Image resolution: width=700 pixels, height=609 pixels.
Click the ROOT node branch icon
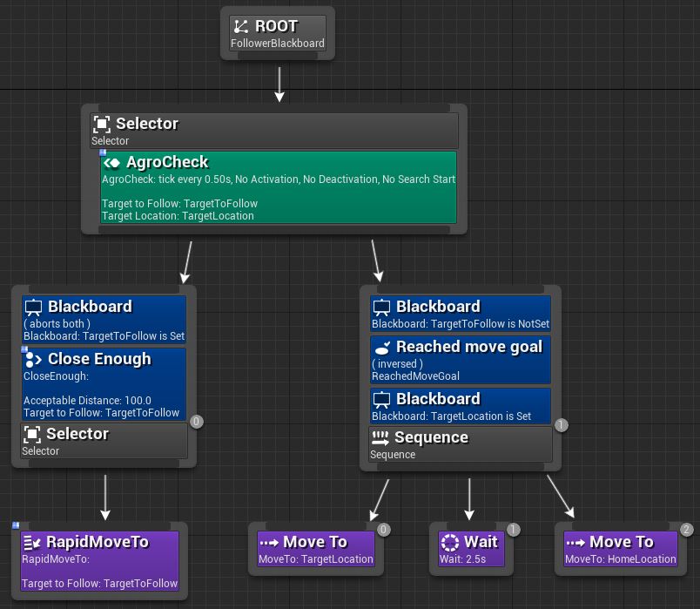click(x=241, y=27)
